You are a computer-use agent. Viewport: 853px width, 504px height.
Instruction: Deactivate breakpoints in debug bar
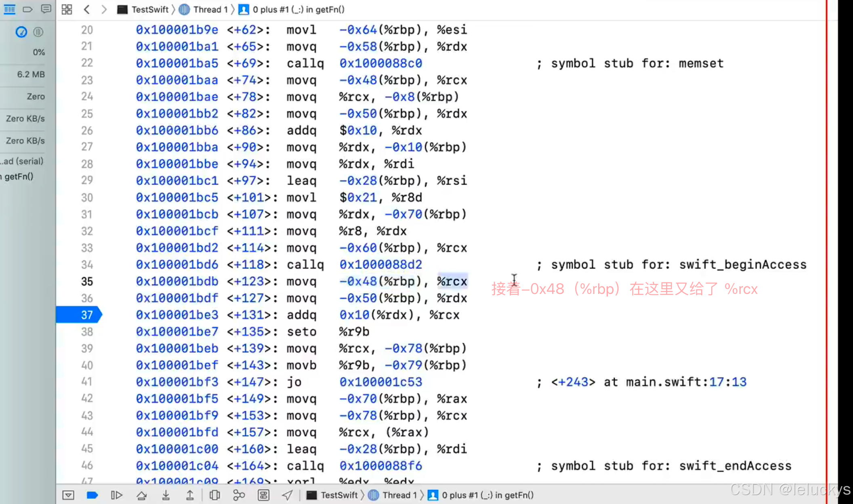click(x=92, y=495)
